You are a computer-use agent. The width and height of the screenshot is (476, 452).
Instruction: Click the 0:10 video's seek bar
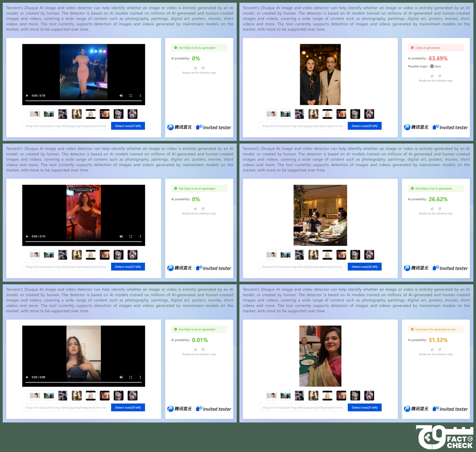[x=83, y=242]
